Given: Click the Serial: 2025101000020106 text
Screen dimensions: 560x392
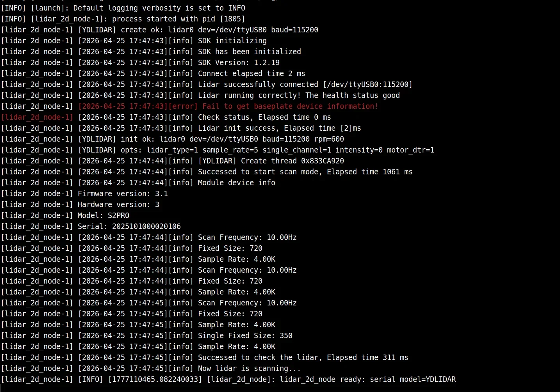Looking at the screenshot, I should [x=129, y=227].
